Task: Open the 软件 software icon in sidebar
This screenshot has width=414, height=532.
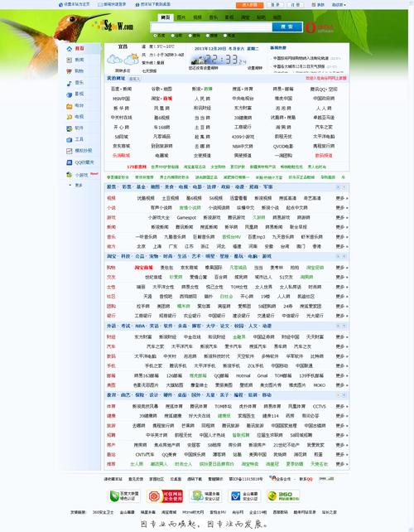Action: click(70, 128)
